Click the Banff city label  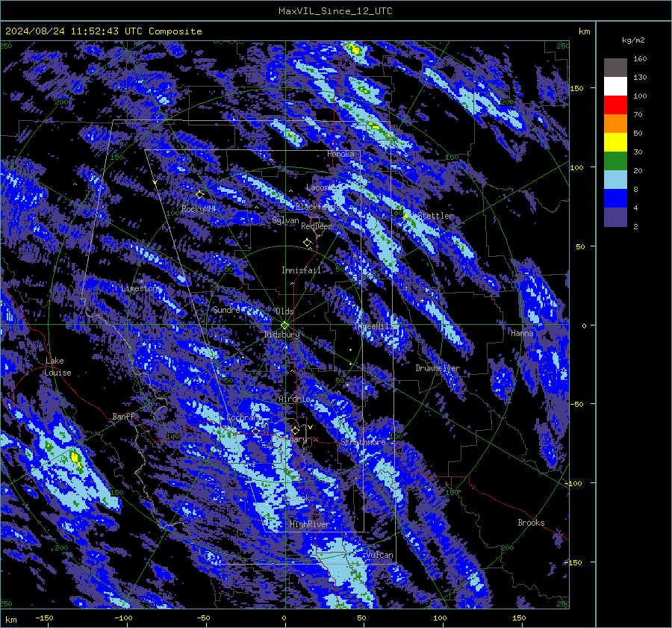123,417
